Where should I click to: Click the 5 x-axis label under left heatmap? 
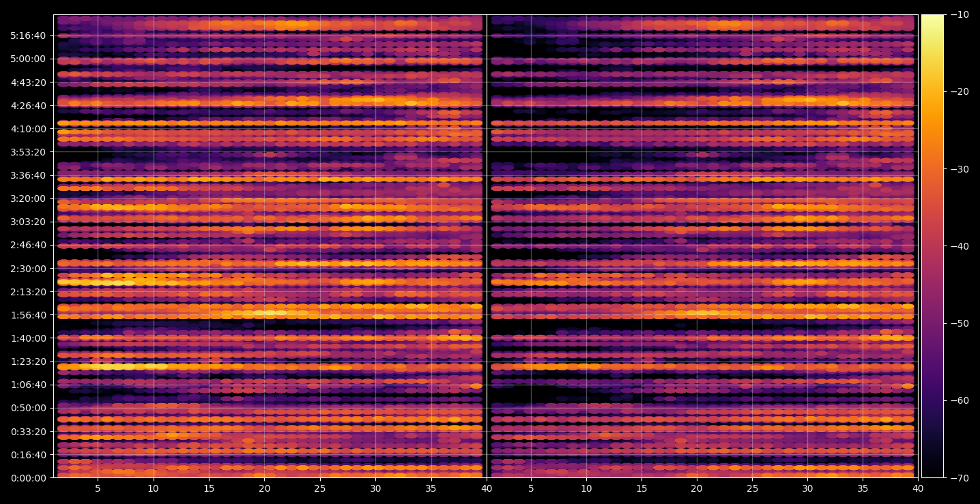click(98, 489)
